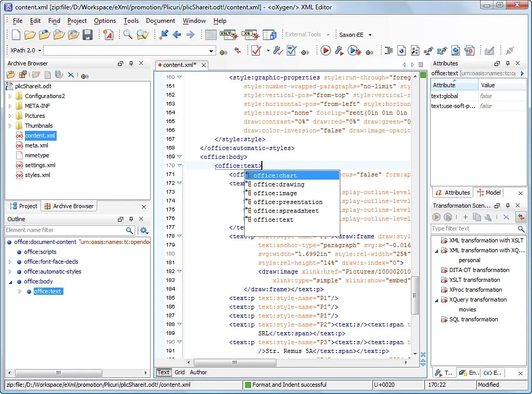Collapse XQuery transformation group

click(436, 300)
